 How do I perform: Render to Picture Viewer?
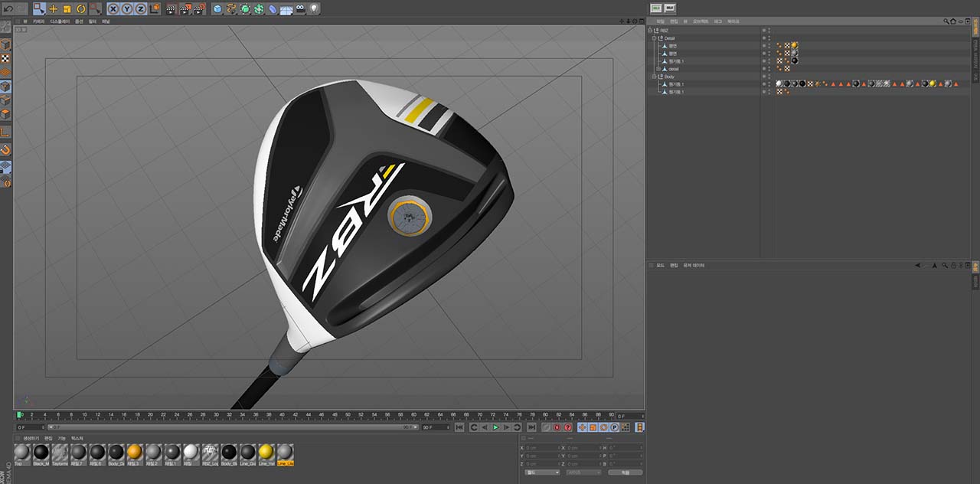pos(186,8)
